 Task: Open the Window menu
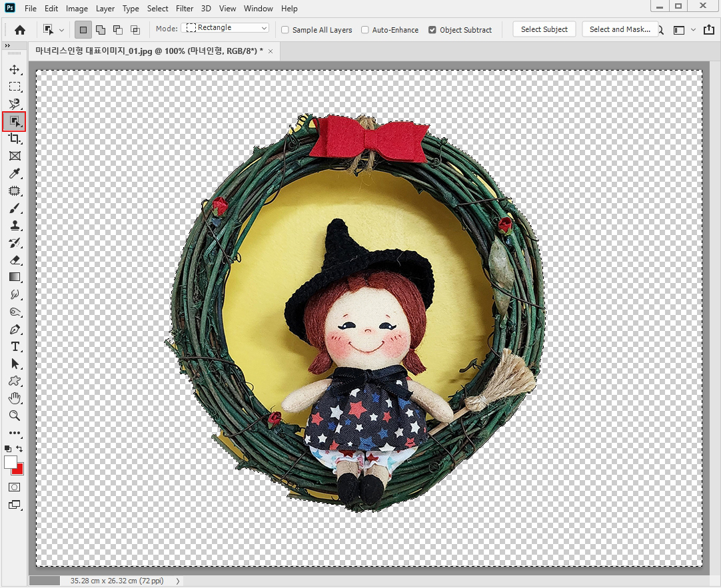pos(258,8)
